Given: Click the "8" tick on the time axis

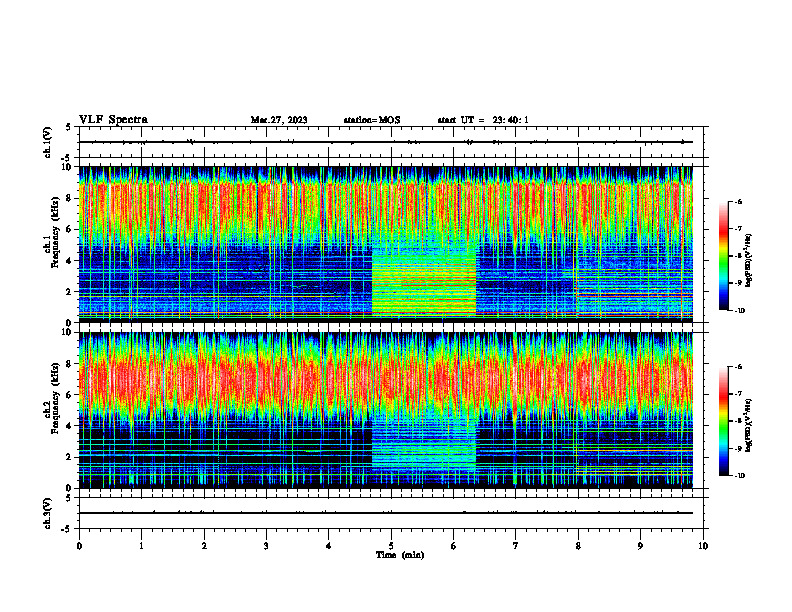Looking at the screenshot, I should 578,546.
